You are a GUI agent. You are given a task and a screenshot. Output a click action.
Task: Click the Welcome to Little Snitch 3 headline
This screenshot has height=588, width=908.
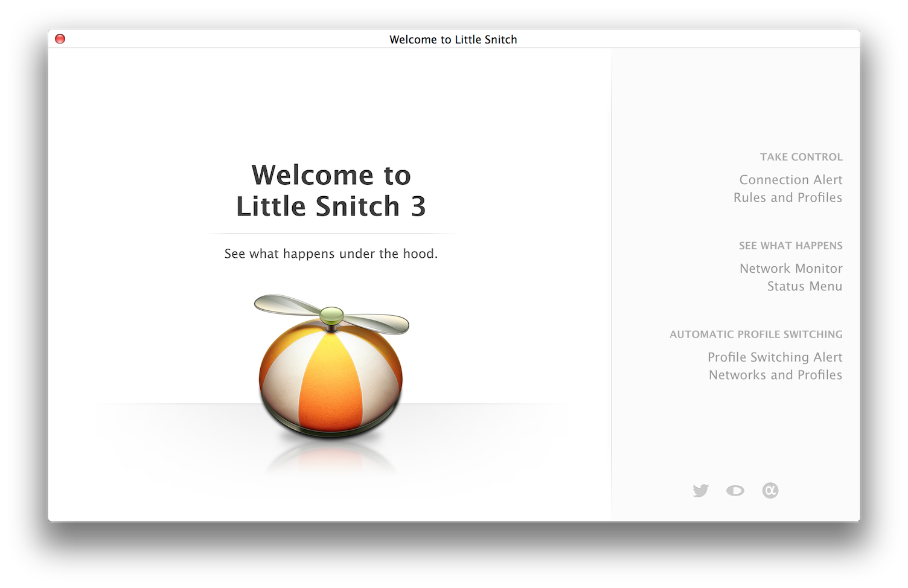[x=331, y=191]
